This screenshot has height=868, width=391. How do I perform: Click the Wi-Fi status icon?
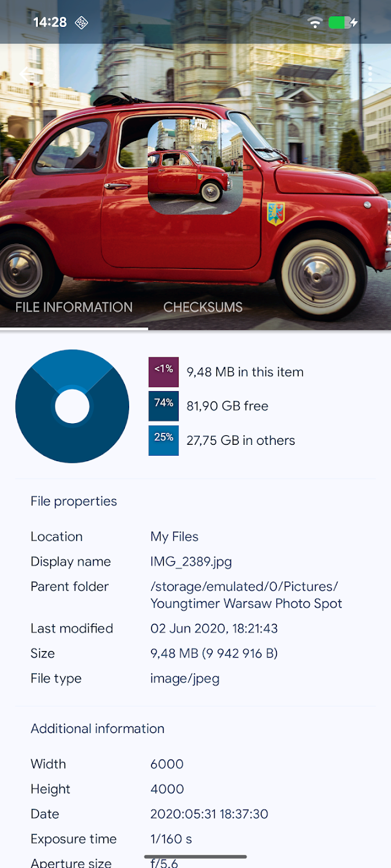pos(314,22)
